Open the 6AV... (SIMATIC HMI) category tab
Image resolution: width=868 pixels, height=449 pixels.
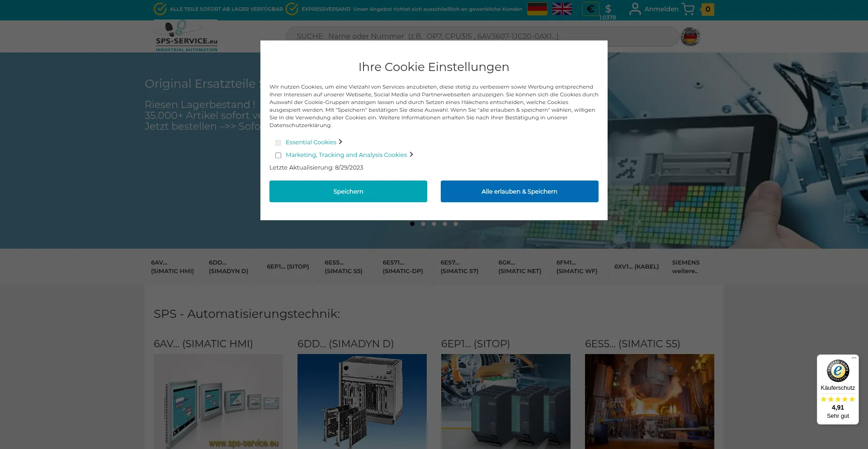(172, 267)
